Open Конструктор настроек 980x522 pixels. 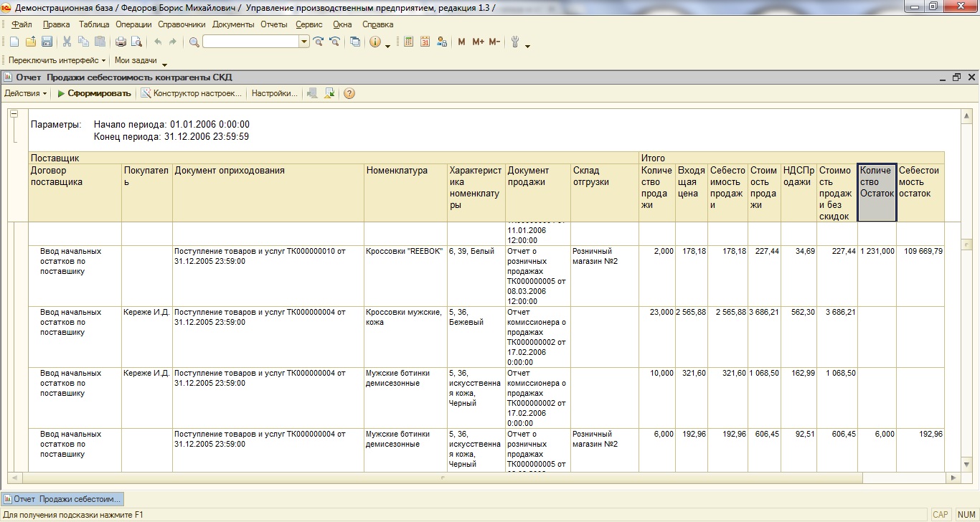[192, 93]
